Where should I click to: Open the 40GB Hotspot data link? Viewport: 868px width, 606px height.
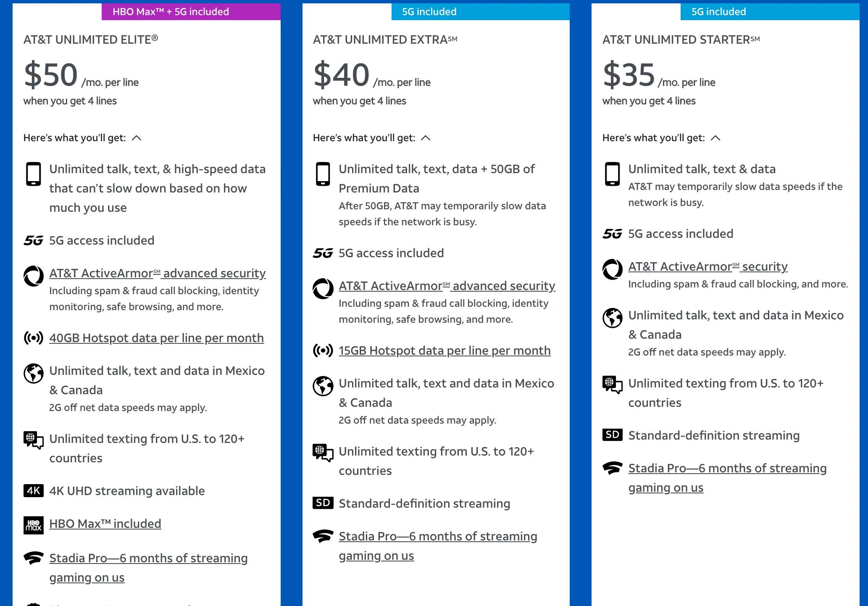pyautogui.click(x=156, y=338)
